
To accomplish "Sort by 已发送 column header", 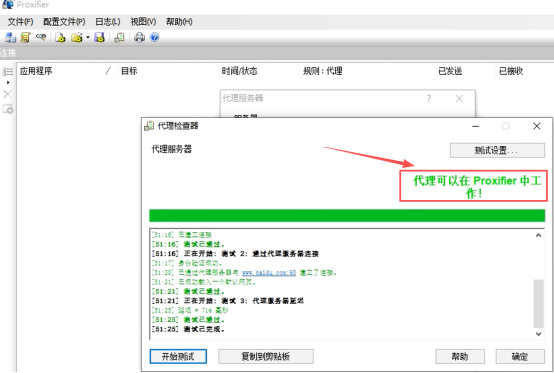I will (x=450, y=71).
